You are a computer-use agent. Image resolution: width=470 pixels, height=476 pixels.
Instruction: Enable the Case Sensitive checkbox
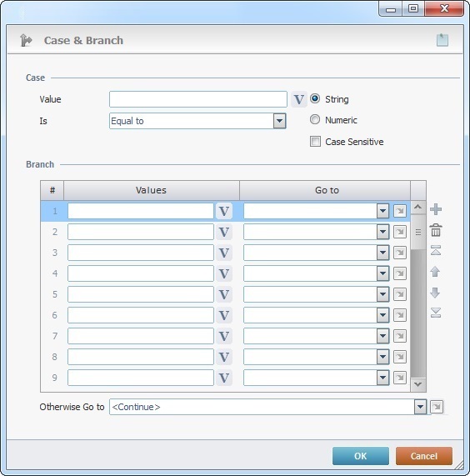click(315, 142)
